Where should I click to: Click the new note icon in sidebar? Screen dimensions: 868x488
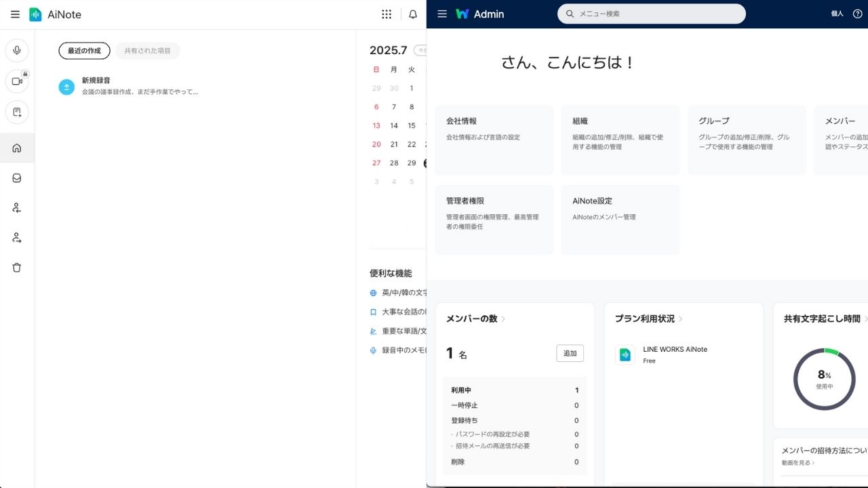[x=17, y=112]
